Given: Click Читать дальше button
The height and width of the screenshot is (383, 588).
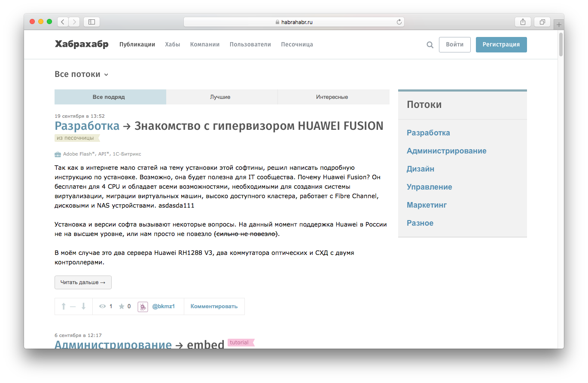Looking at the screenshot, I should 83,282.
